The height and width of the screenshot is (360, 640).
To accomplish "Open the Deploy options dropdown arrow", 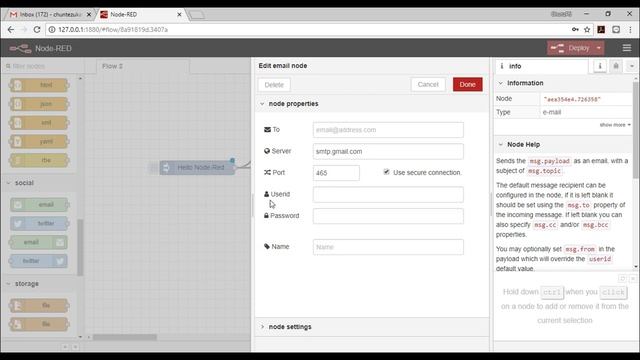I will (x=599, y=48).
